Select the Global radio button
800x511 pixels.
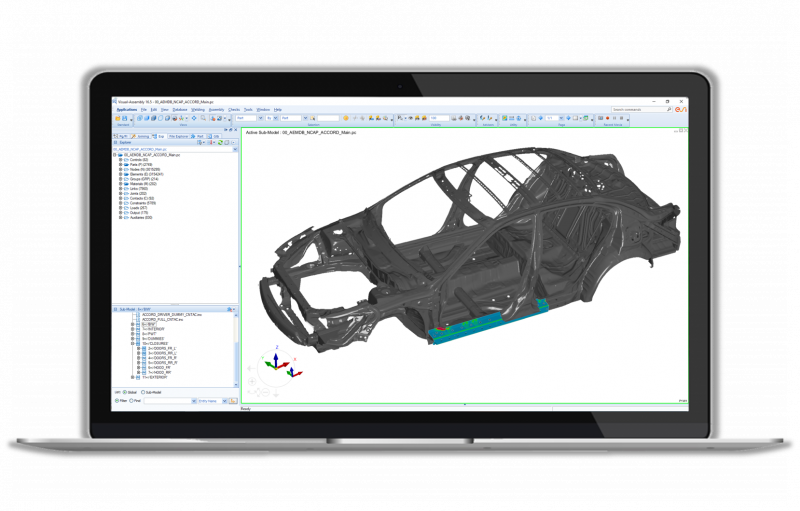click(x=125, y=392)
